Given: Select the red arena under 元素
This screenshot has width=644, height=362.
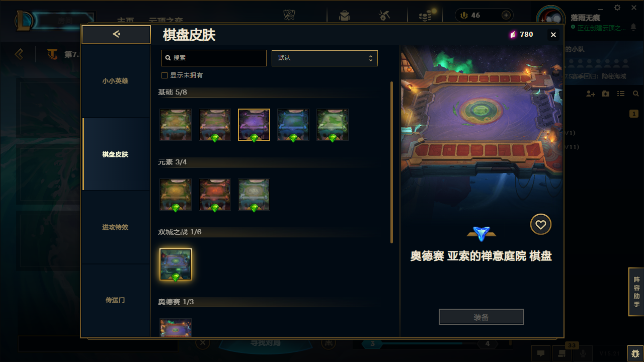Looking at the screenshot, I should pyautogui.click(x=215, y=195).
